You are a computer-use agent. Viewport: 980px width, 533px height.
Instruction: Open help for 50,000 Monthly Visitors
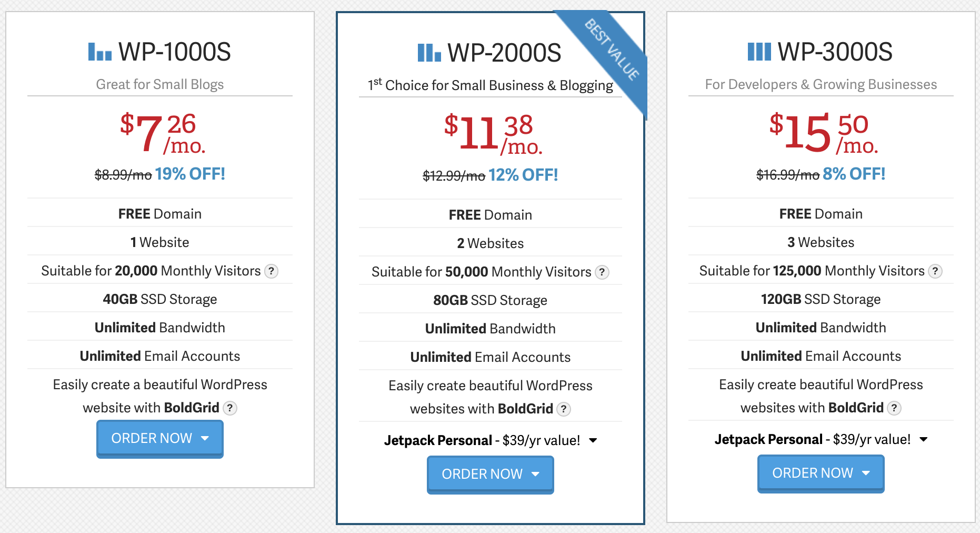coord(602,272)
